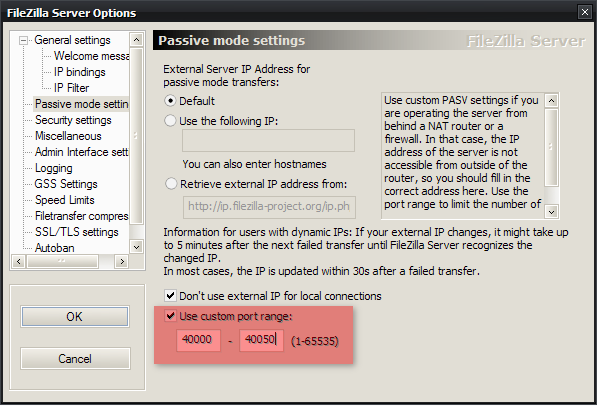Viewport: 597px width, 406px height.
Task: Click the Cancel button
Action: tap(75, 358)
